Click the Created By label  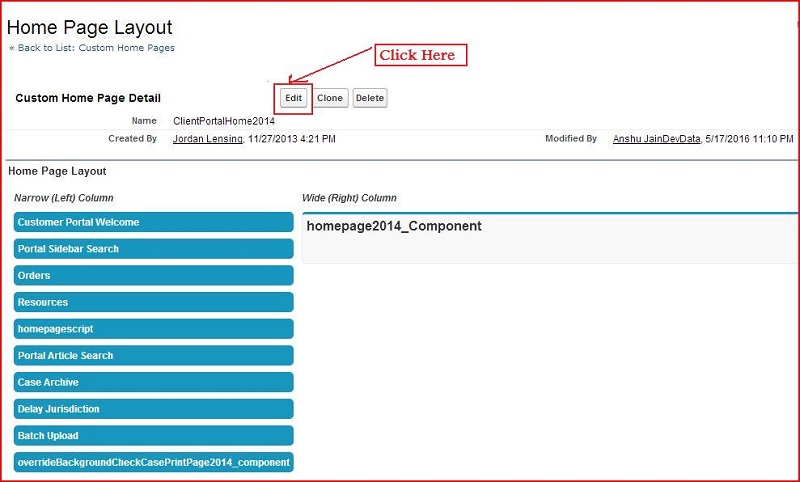tap(133, 138)
